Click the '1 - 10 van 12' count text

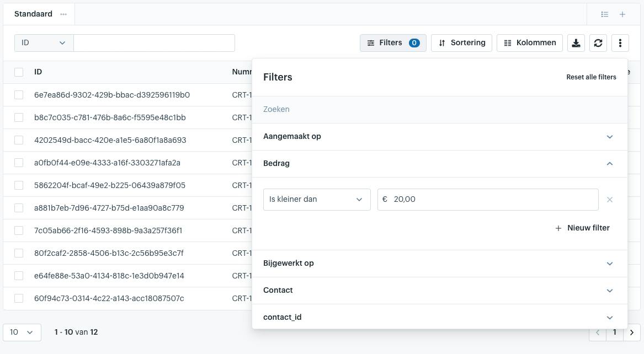[x=76, y=332]
